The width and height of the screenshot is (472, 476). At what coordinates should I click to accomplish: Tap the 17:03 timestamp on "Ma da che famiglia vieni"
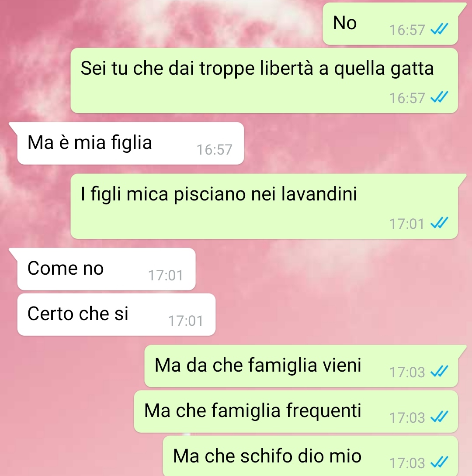coord(407,373)
